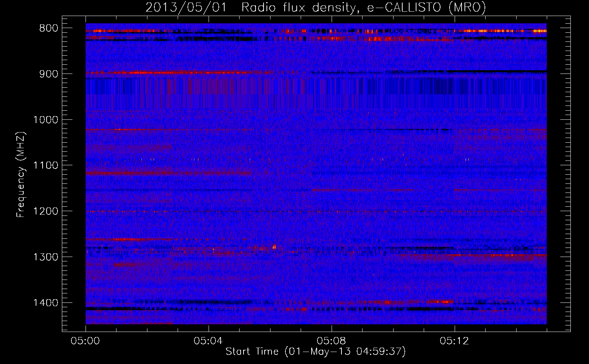589x364 pixels.
Task: Click the 05:08 time tick label
Action: 331,341
